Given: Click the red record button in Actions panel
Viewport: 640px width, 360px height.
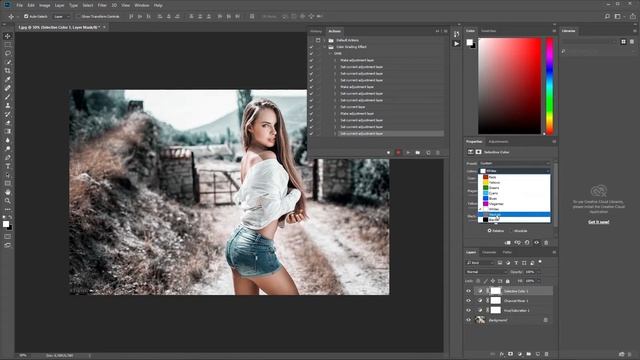Looking at the screenshot, I should (398, 153).
